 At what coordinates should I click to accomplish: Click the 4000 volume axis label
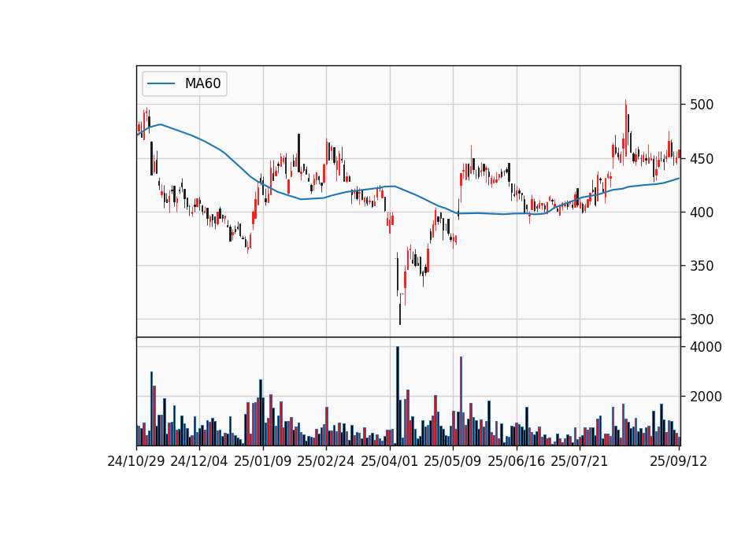coord(706,347)
